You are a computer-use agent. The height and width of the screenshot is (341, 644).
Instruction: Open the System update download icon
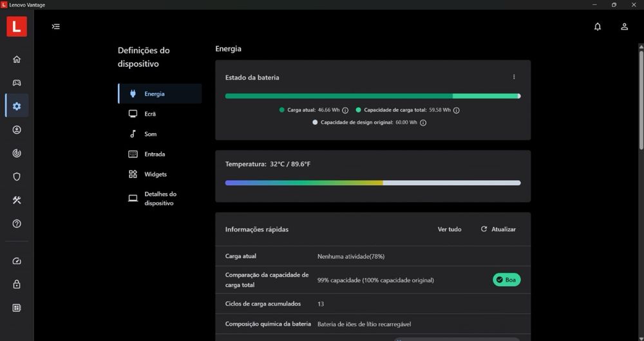17,130
